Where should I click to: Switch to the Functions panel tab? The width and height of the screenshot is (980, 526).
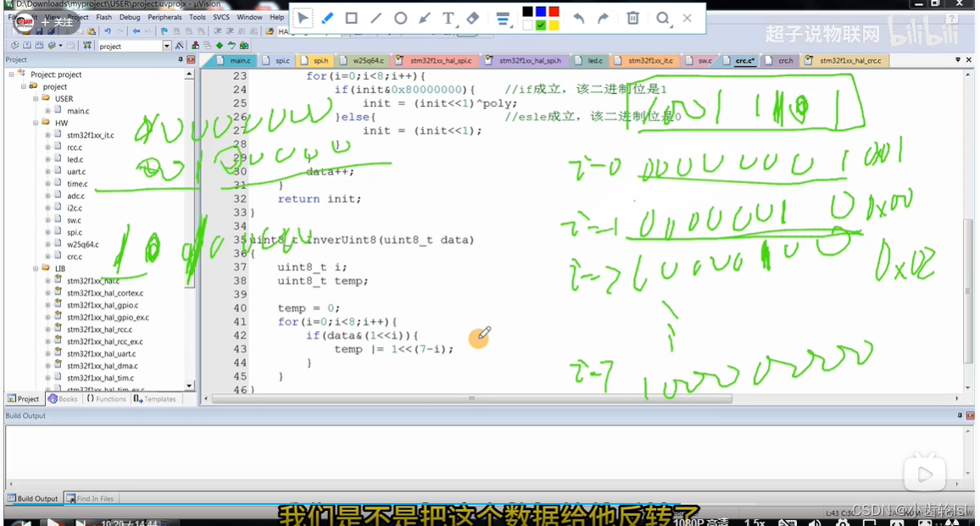(107, 399)
